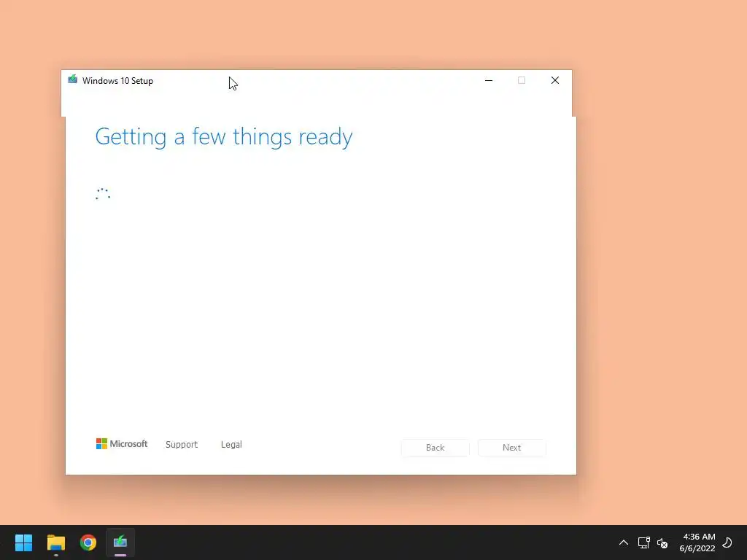Select the Windows Setup taskbar icon
This screenshot has height=560, width=747.
pos(120,542)
